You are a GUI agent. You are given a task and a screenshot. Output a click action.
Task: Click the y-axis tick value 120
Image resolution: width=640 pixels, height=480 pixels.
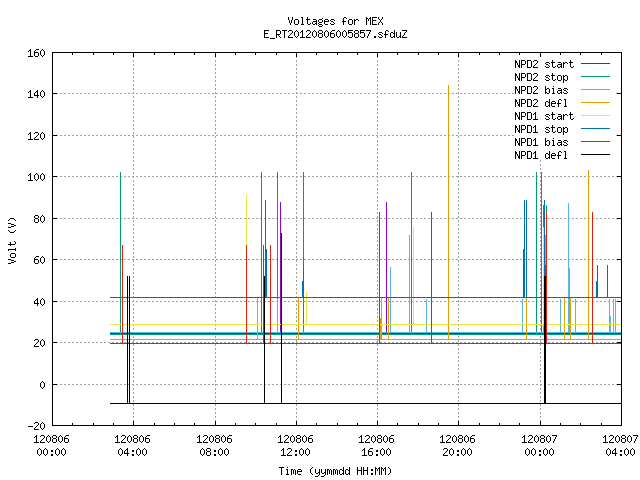[36, 136]
